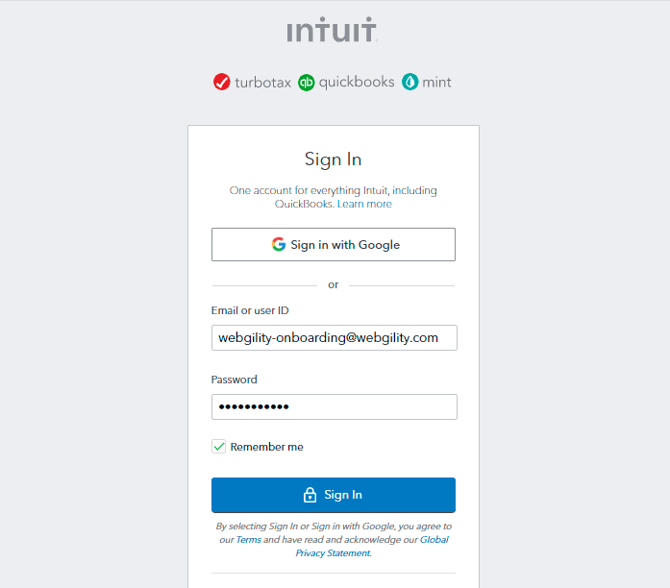Focus the Password input field

point(333,407)
